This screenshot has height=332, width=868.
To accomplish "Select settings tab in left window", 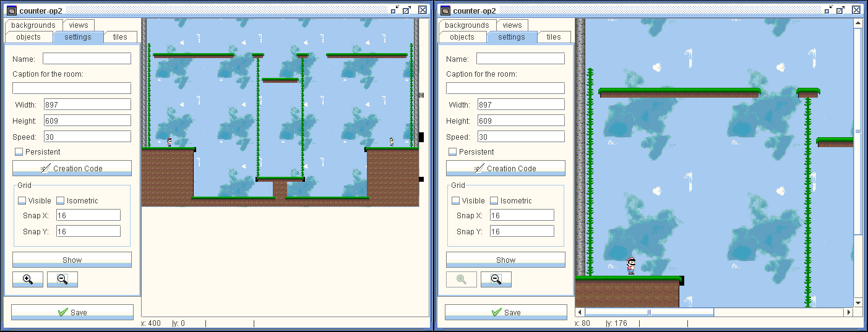I will coord(78,37).
